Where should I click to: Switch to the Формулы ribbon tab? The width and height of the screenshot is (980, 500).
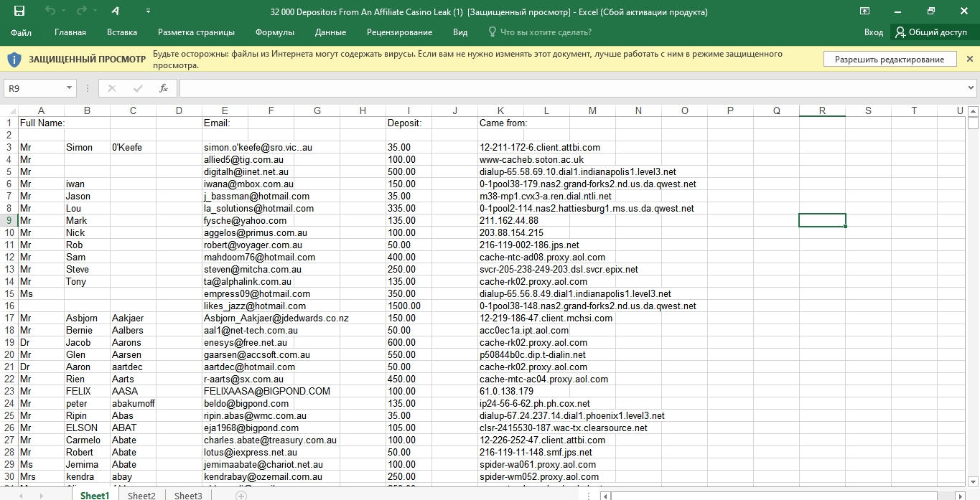point(274,32)
